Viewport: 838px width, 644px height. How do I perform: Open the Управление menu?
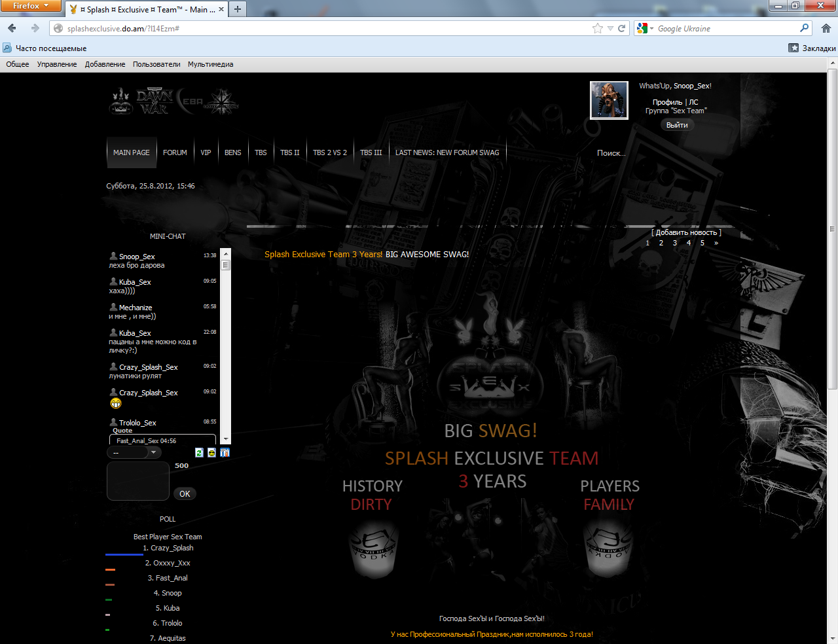57,64
